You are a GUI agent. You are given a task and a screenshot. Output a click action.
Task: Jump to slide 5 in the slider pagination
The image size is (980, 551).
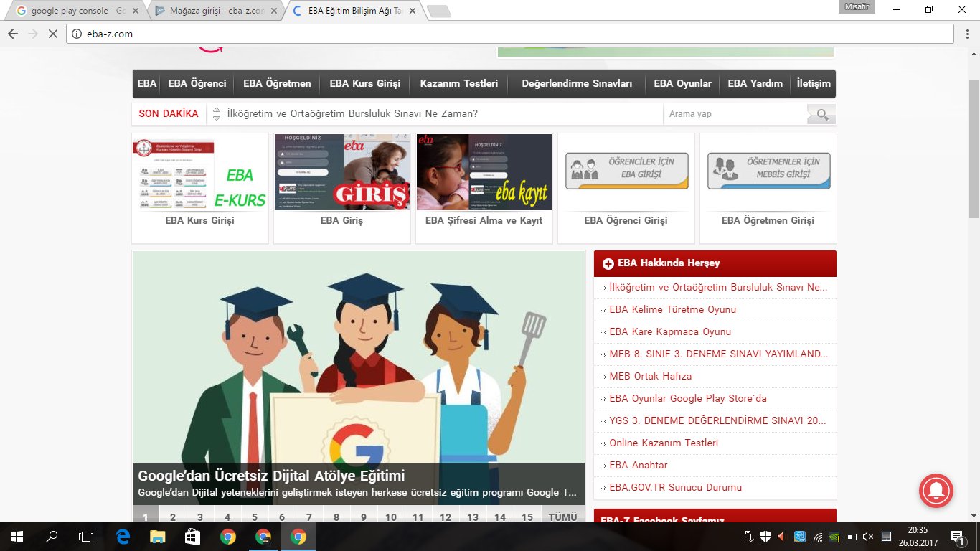coord(255,514)
